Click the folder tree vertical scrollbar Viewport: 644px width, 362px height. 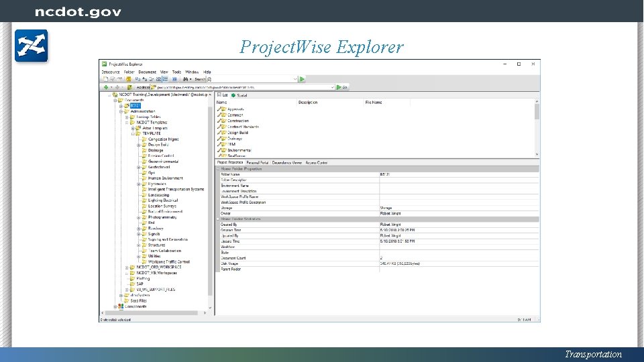coord(210,201)
